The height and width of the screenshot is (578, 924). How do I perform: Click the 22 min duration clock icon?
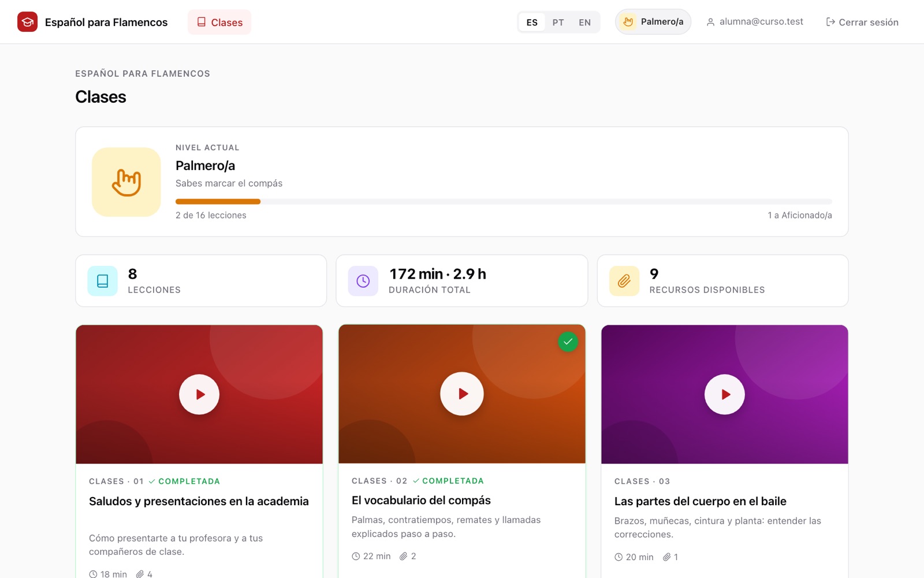pyautogui.click(x=356, y=556)
